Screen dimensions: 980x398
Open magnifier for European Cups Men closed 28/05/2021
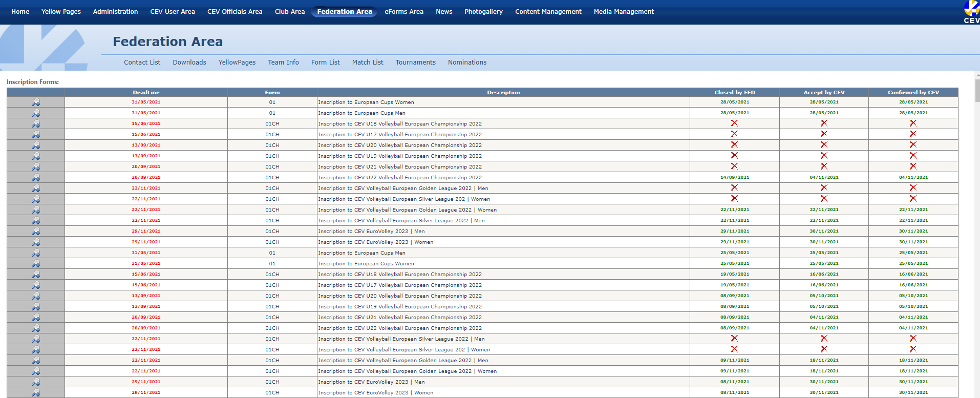click(x=36, y=113)
